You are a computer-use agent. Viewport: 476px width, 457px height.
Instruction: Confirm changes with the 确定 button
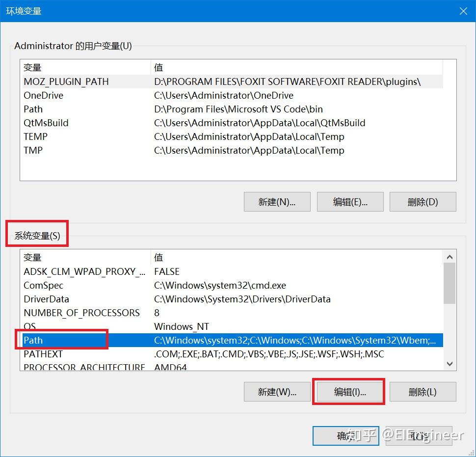coord(345,435)
